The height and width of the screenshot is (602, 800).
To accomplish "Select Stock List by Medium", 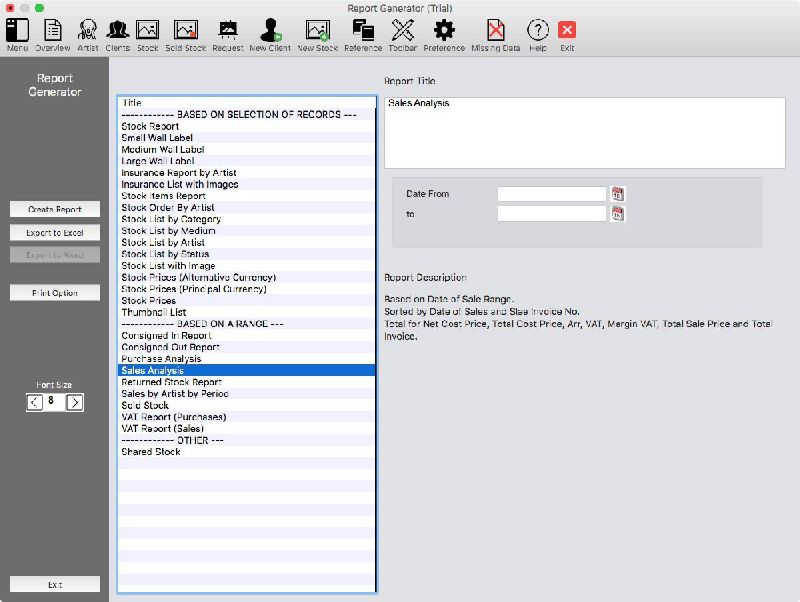I will (x=246, y=231).
